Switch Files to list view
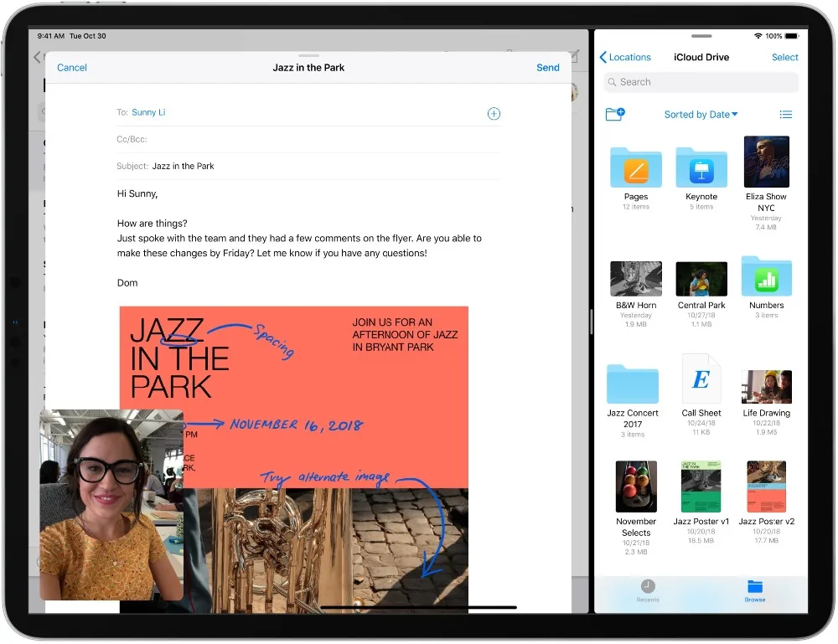The height and width of the screenshot is (644, 838). click(x=785, y=114)
